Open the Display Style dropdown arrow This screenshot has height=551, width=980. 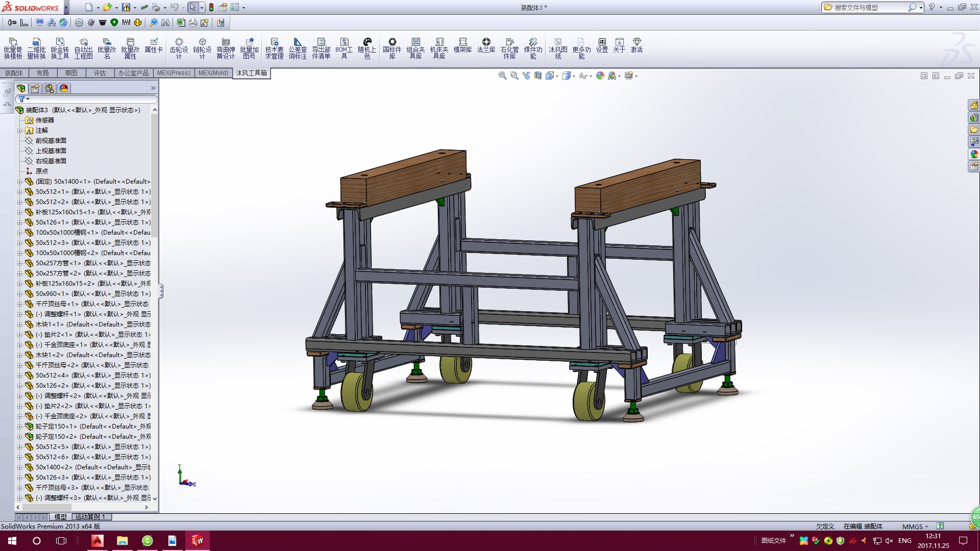[574, 76]
